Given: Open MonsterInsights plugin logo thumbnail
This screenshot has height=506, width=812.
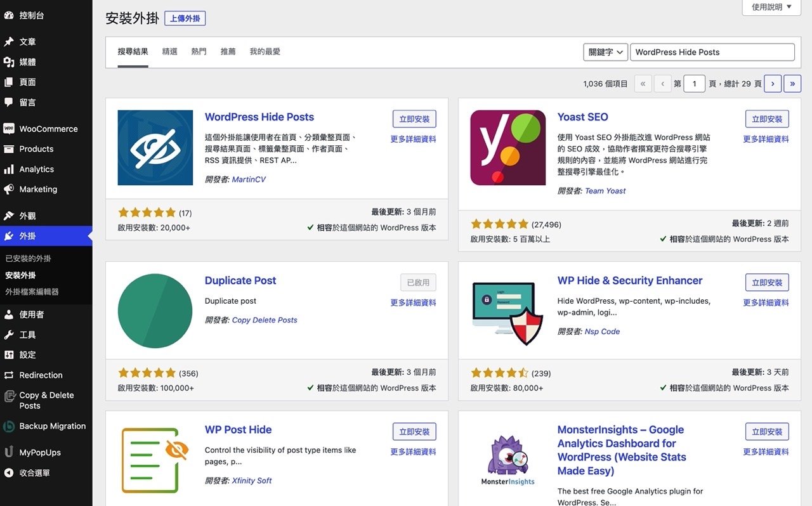Looking at the screenshot, I should click(508, 460).
